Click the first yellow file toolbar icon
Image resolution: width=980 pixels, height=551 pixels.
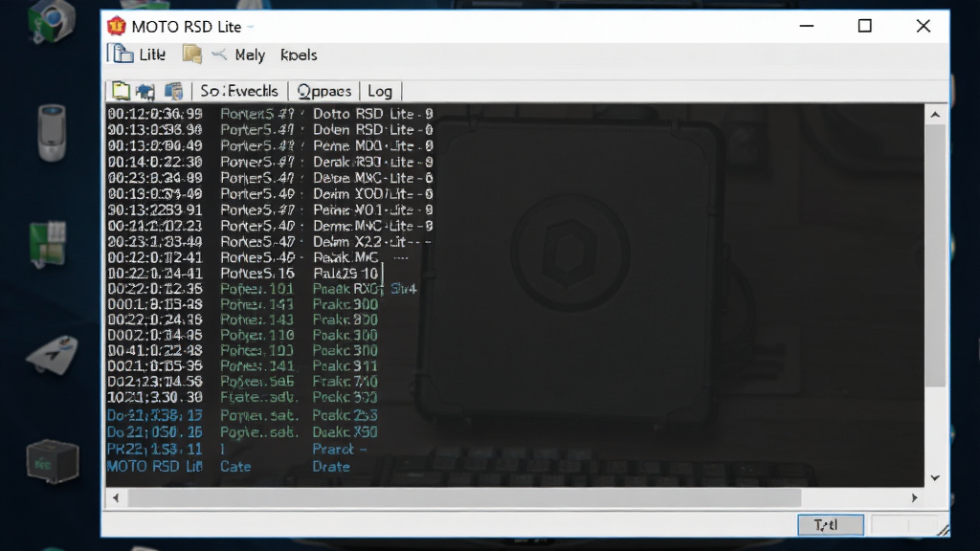tap(121, 91)
